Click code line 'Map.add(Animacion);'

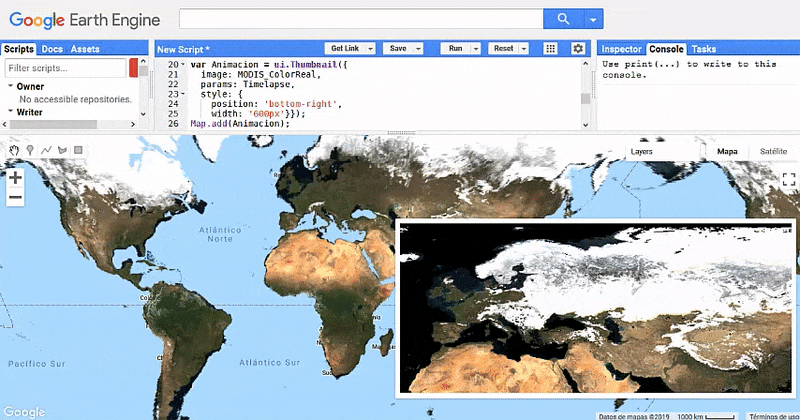tap(240, 123)
